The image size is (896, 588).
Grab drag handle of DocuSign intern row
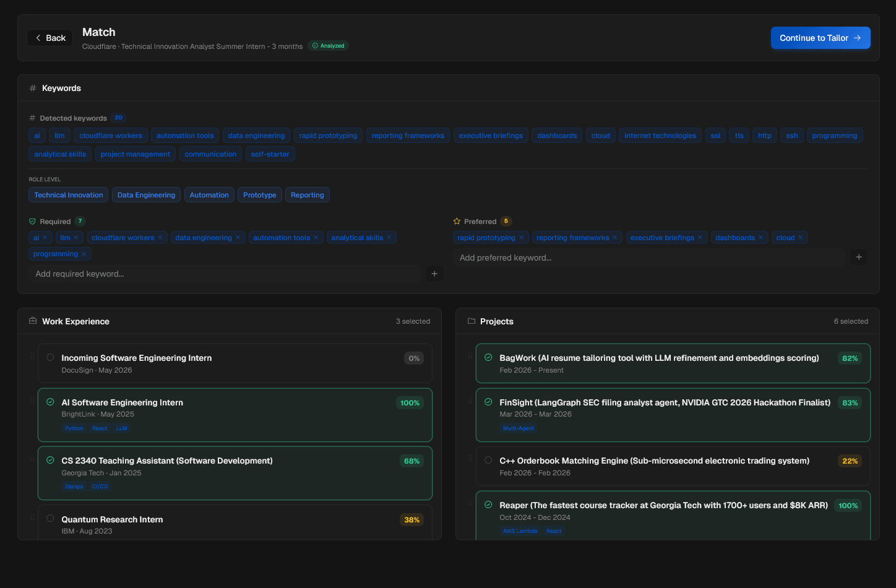click(x=32, y=356)
